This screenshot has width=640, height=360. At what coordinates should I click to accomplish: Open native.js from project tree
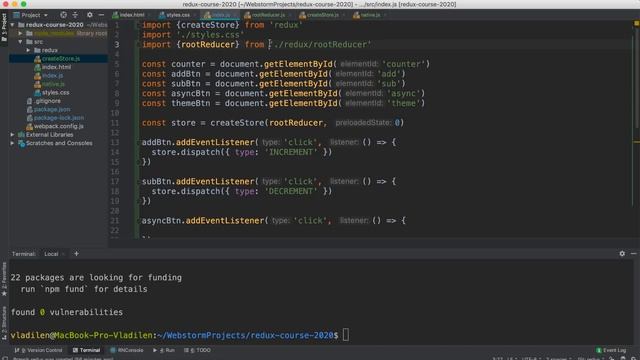pyautogui.click(x=53, y=84)
